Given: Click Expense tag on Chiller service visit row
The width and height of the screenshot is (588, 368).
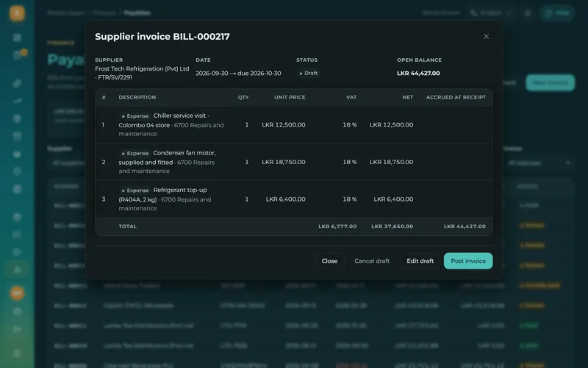Looking at the screenshot, I should pos(135,116).
